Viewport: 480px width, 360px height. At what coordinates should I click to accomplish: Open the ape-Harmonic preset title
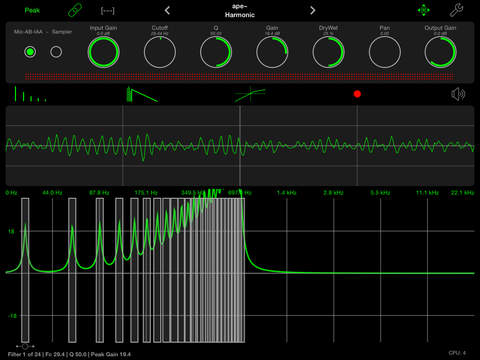240,11
